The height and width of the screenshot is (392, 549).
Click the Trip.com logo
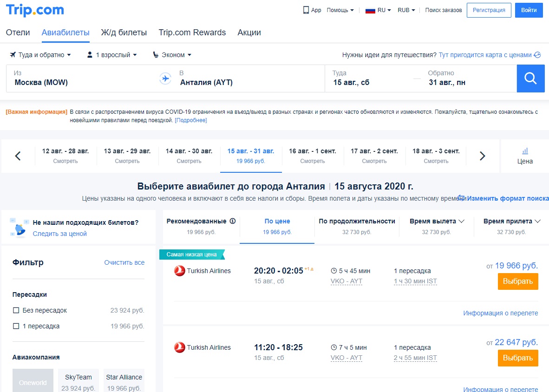[x=35, y=10]
